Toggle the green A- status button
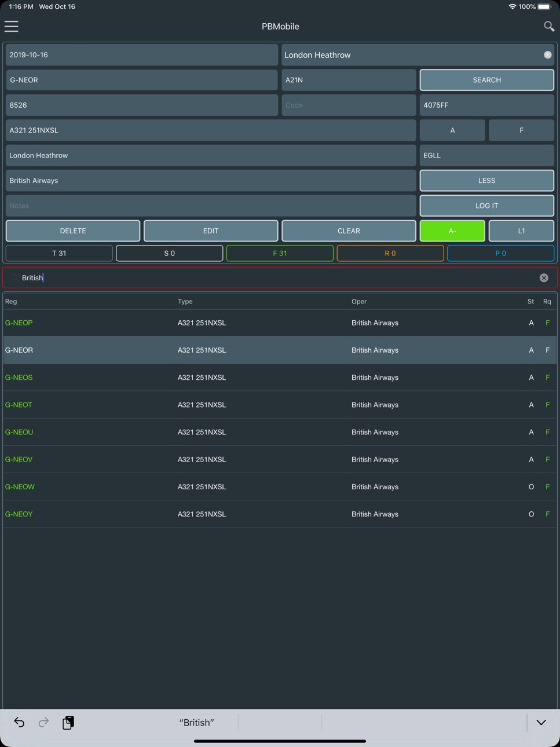The height and width of the screenshot is (747, 560). (452, 230)
